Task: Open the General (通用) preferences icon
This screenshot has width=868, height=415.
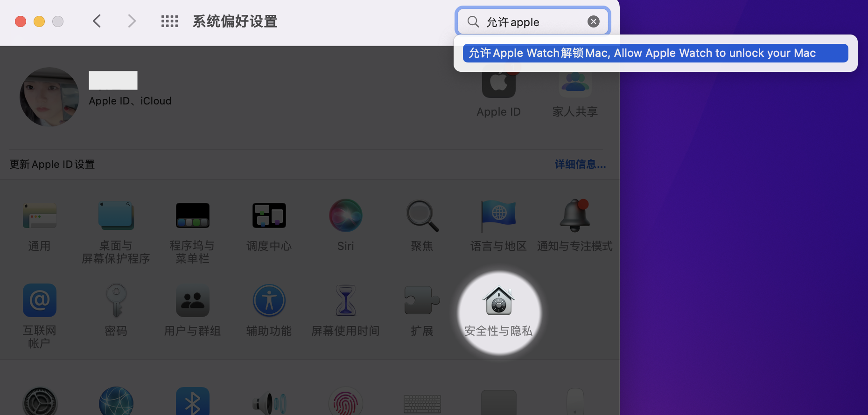Action: coord(40,216)
